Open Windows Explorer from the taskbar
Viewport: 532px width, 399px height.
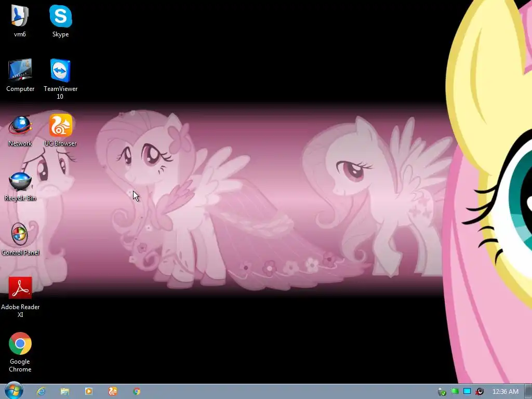[65, 391]
